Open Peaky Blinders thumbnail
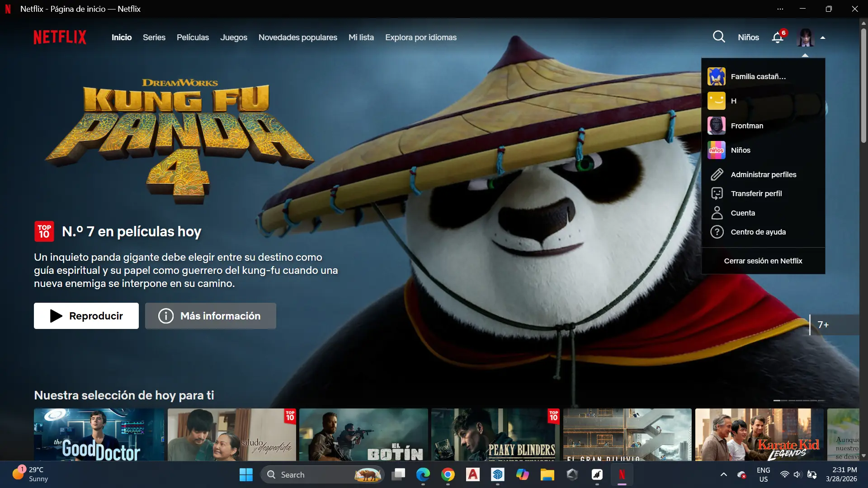Screen dimensions: 868x488 495,435
